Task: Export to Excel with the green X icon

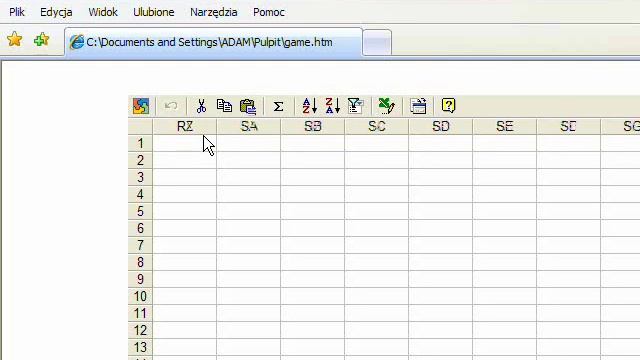Action: (x=387, y=106)
